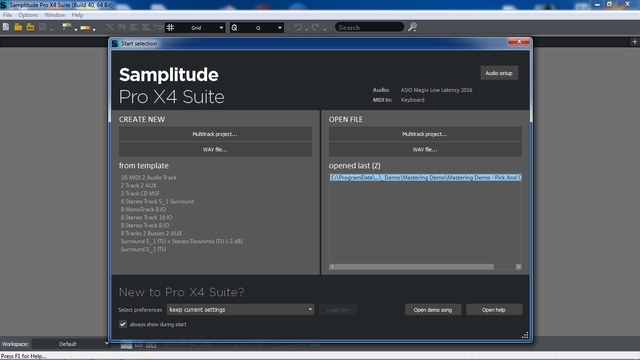The height and width of the screenshot is (360, 640).
Task: Click the plus icon at far right
Action: pyautogui.click(x=634, y=42)
